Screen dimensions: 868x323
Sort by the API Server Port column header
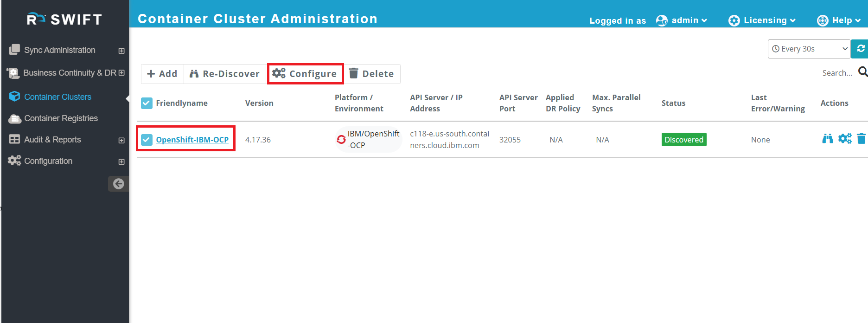[518, 103]
